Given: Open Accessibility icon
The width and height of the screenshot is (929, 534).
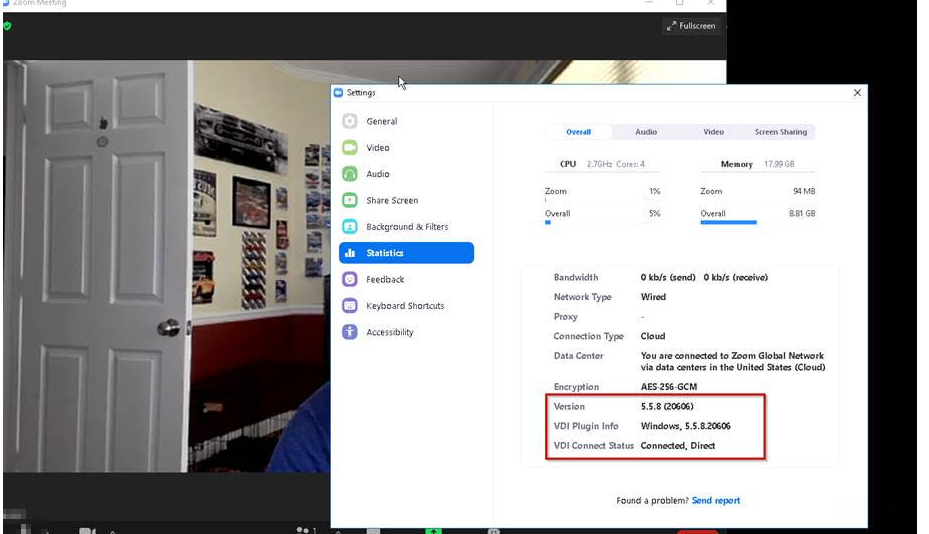Looking at the screenshot, I should tap(350, 332).
